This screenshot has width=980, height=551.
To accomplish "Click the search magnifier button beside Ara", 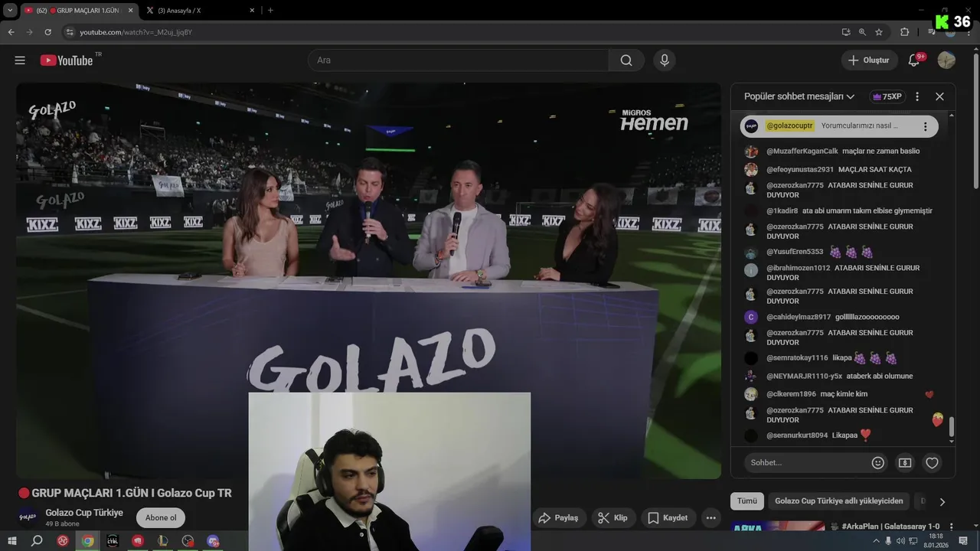I will coord(626,60).
